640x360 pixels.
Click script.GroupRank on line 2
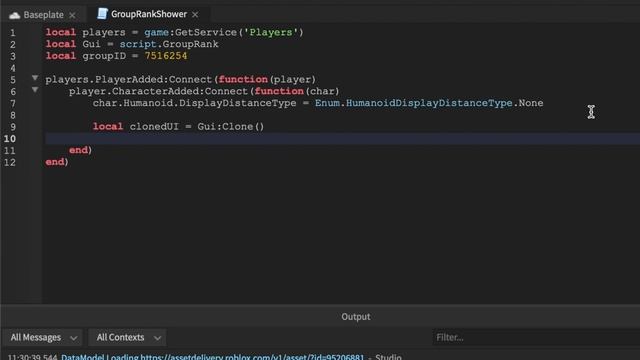pos(169,44)
